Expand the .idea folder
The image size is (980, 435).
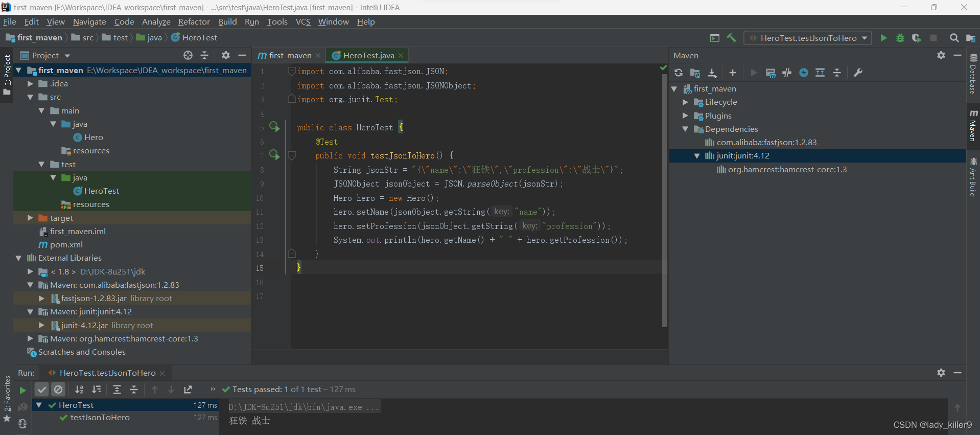click(30, 83)
